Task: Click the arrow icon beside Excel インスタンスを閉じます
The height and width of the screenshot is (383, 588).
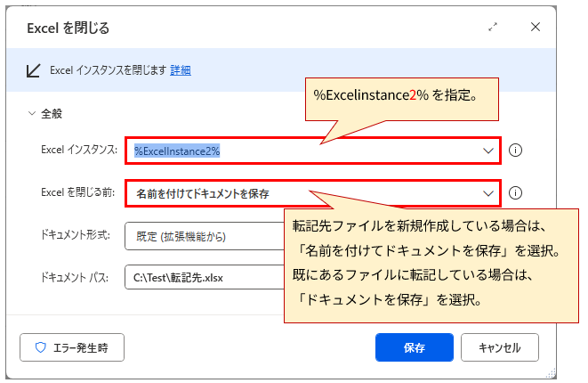Action: 33,70
